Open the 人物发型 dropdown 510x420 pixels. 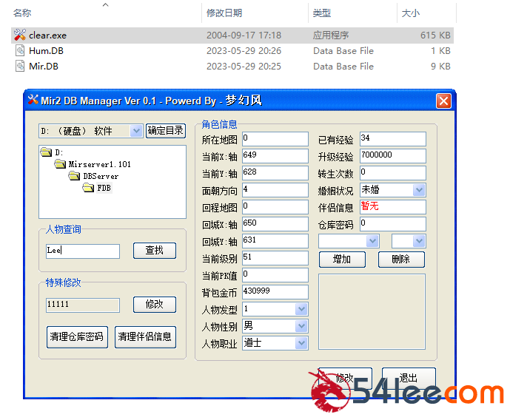point(301,309)
